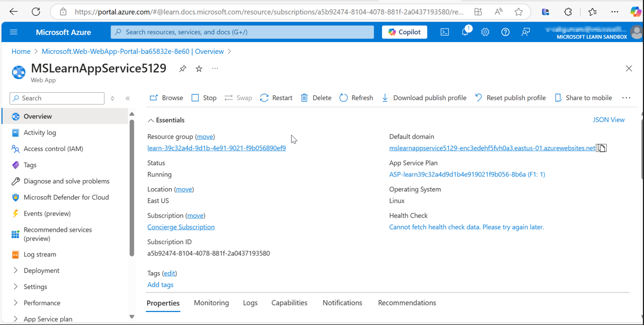Image resolution: width=644 pixels, height=325 pixels.
Task: Switch to the Monitoring tab
Action: 211,302
